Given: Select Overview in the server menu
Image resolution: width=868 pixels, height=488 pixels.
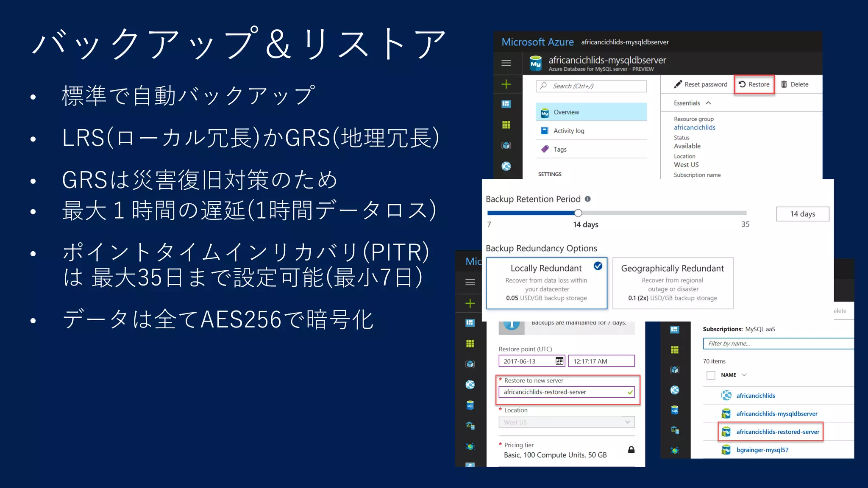Looking at the screenshot, I should coord(591,112).
